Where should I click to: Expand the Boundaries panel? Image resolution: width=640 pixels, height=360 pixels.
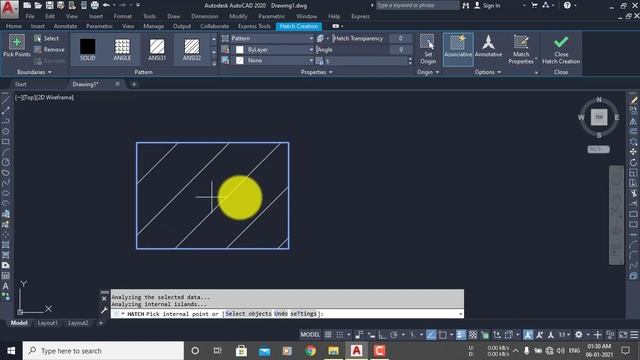tap(34, 72)
